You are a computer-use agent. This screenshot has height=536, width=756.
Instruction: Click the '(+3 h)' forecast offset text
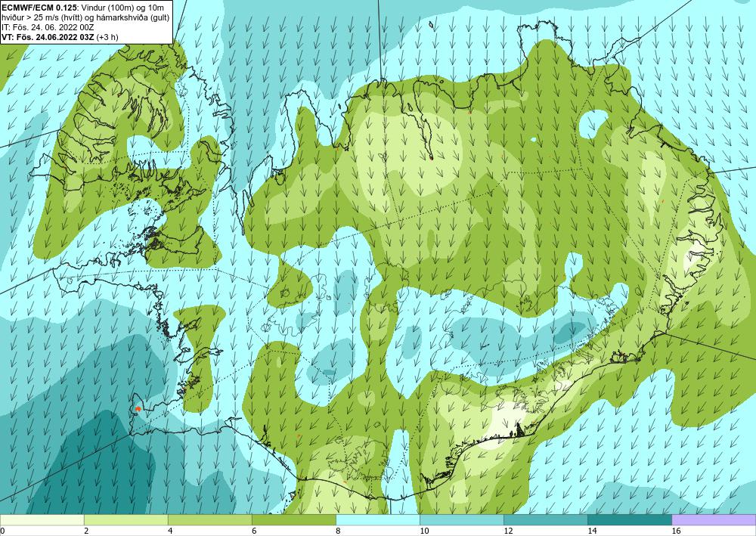click(x=107, y=37)
